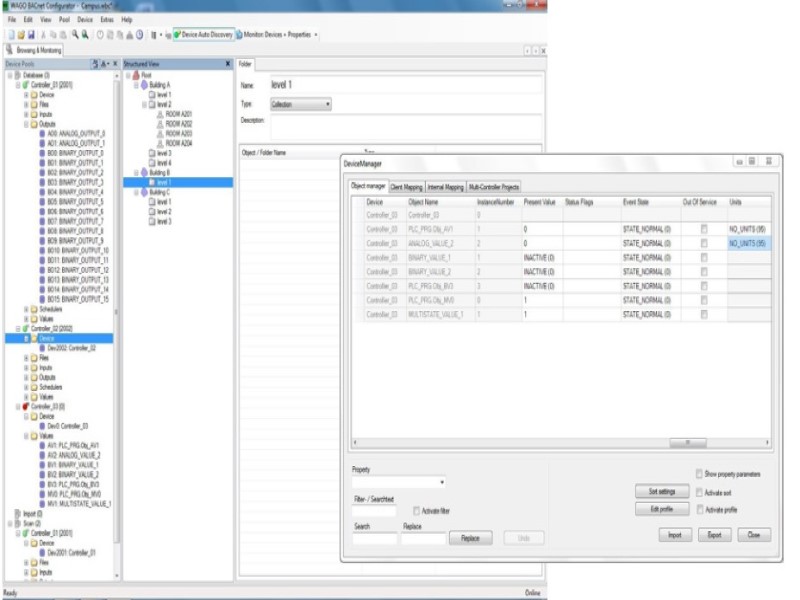This screenshot has width=800, height=600.
Task: Click the folder Description text area
Action: (405, 127)
